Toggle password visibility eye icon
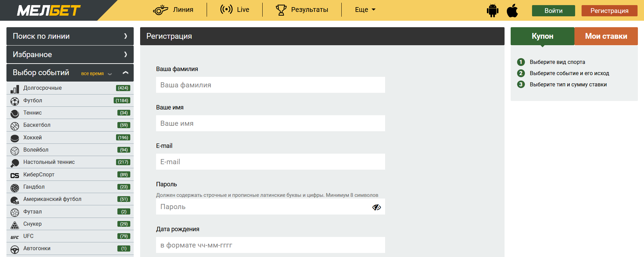This screenshot has height=257, width=644. click(376, 207)
